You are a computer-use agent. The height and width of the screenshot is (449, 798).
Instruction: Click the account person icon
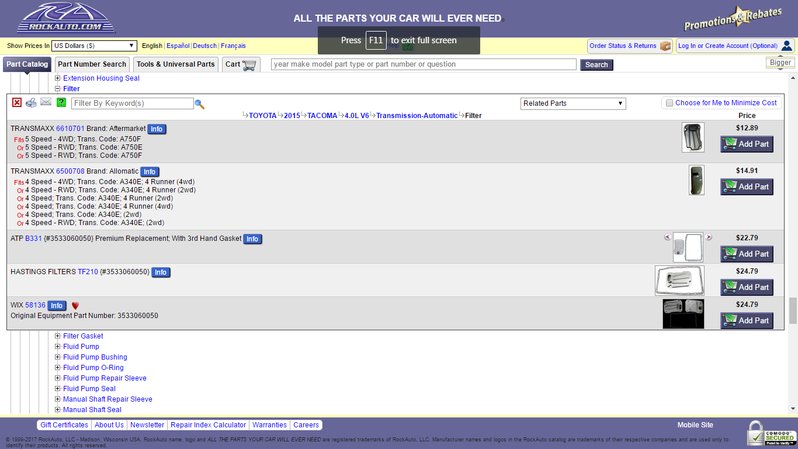[786, 46]
